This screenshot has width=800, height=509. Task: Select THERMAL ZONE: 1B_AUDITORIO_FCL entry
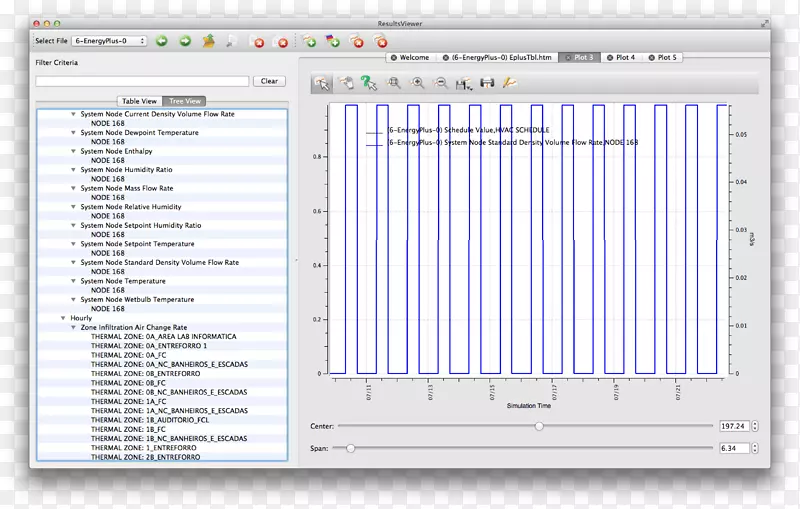click(149, 420)
